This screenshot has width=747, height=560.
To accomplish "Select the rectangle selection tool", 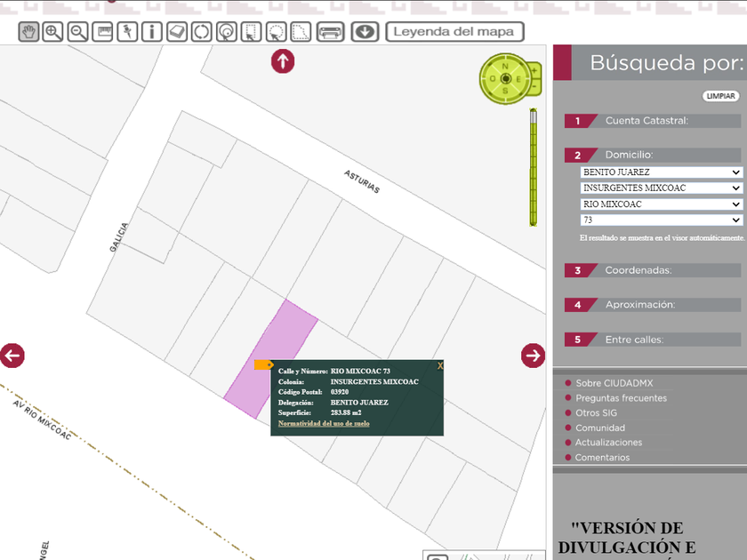I will click(251, 32).
